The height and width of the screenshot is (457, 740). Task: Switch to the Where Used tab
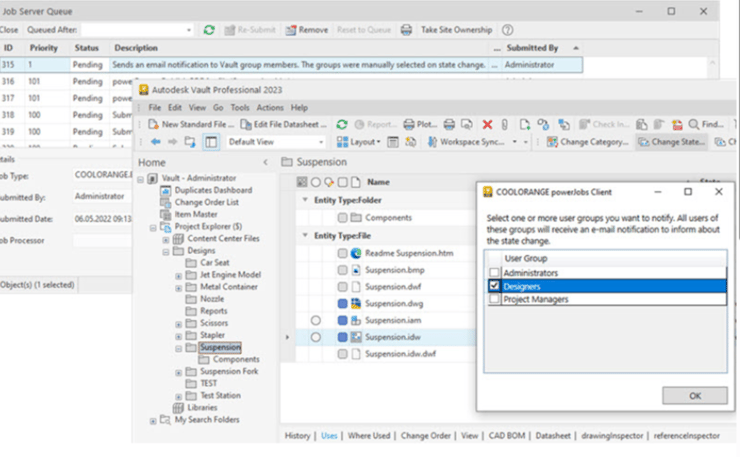pos(369,436)
